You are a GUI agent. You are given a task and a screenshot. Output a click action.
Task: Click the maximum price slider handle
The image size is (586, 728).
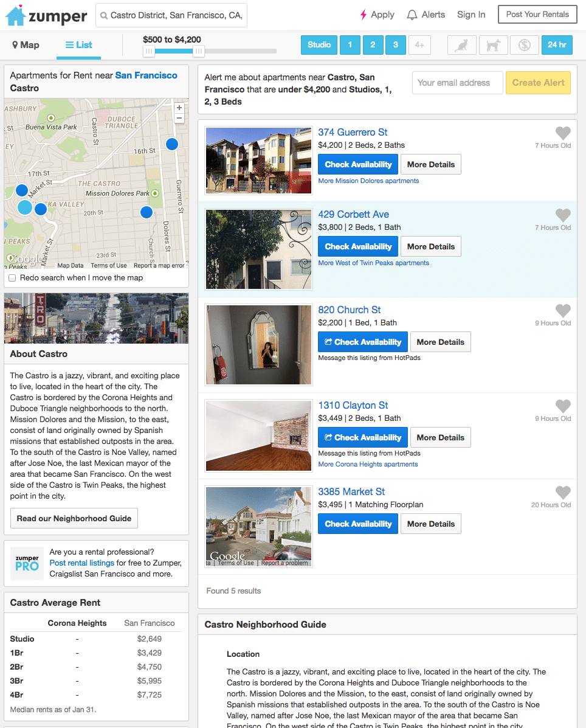199,51
